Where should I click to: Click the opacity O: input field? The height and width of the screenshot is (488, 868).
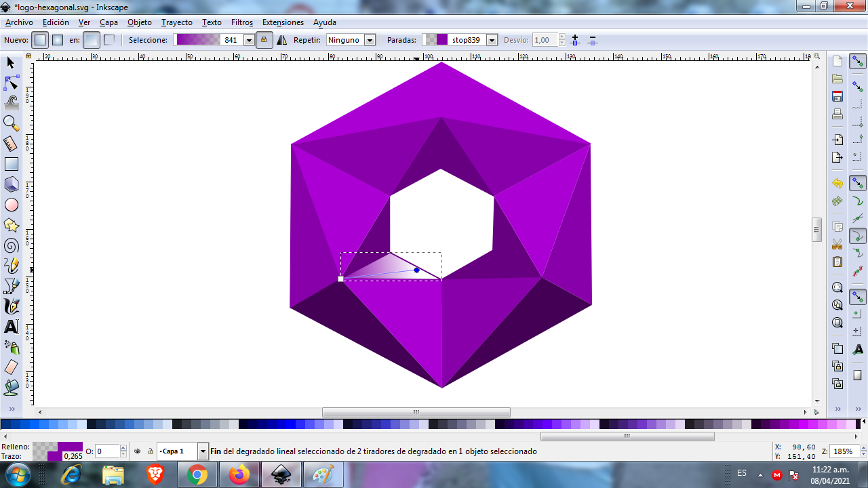[x=108, y=451]
